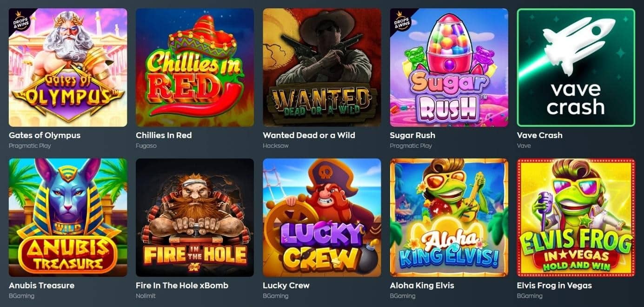Click the Wanted Dead or a Wild title text

(x=309, y=135)
